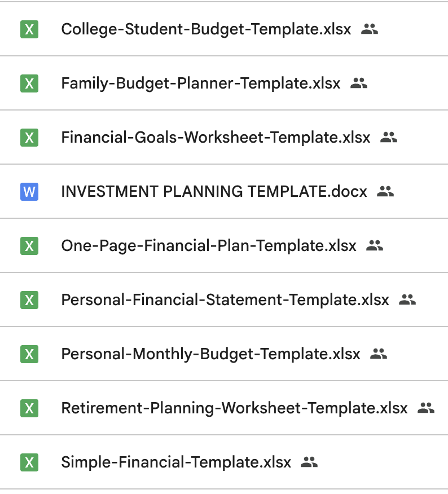This screenshot has height=494, width=448.
Task: Select Personal-Financial-Statement-Template.xlsx file name
Action: click(225, 300)
